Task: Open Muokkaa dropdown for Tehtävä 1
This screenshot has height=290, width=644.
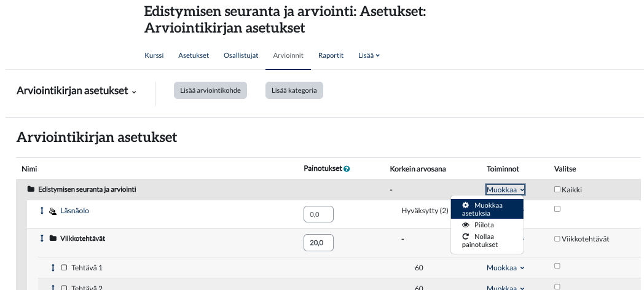Action: coord(506,268)
